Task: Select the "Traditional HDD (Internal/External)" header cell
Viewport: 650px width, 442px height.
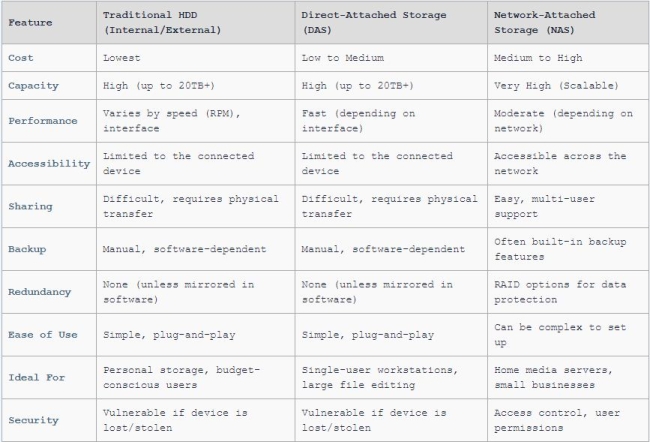Action: [x=162, y=22]
